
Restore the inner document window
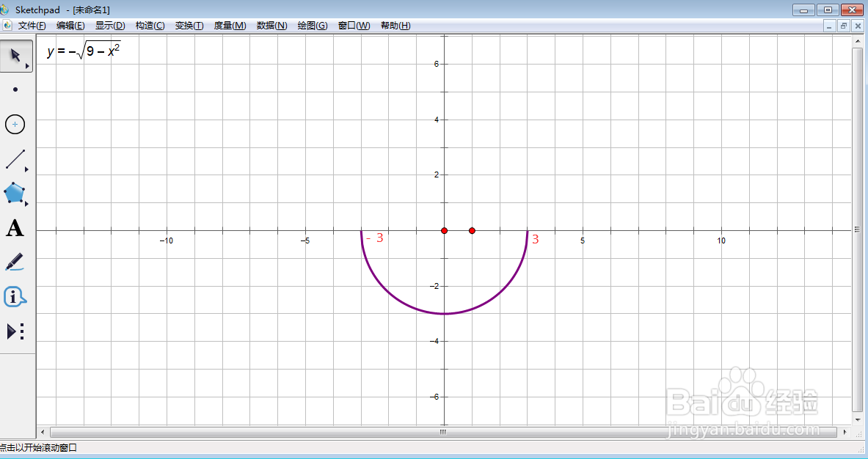coord(844,26)
